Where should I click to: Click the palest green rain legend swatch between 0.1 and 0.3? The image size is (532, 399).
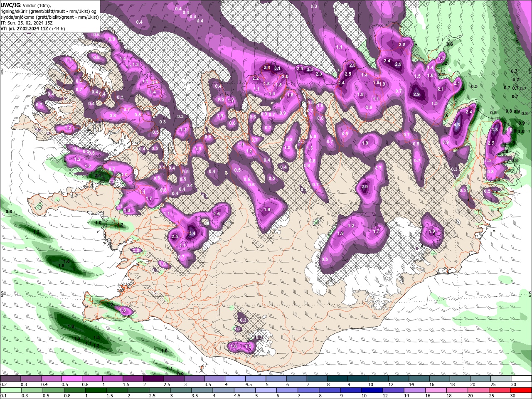coord(11,390)
